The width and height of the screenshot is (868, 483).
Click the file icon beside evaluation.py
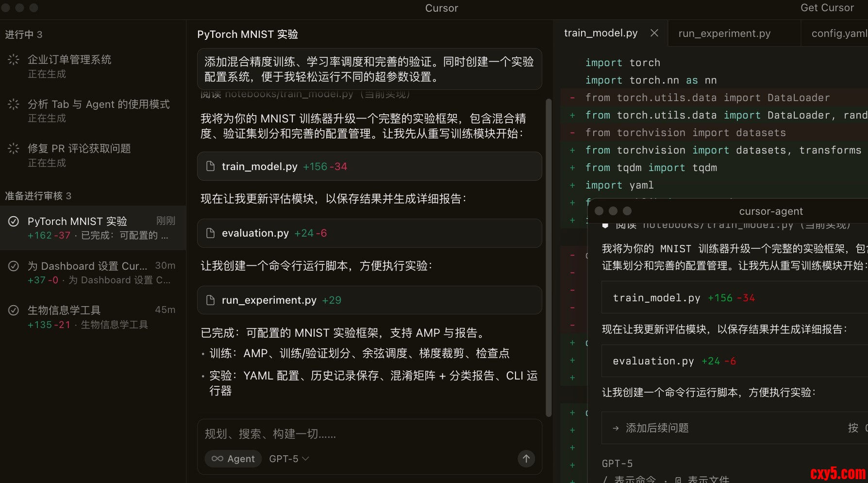[210, 233]
